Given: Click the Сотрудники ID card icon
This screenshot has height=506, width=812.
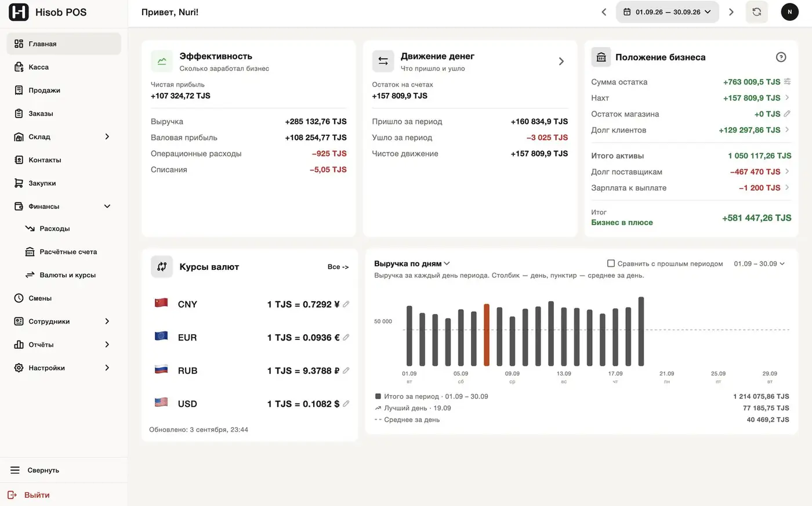Looking at the screenshot, I should pos(19,321).
